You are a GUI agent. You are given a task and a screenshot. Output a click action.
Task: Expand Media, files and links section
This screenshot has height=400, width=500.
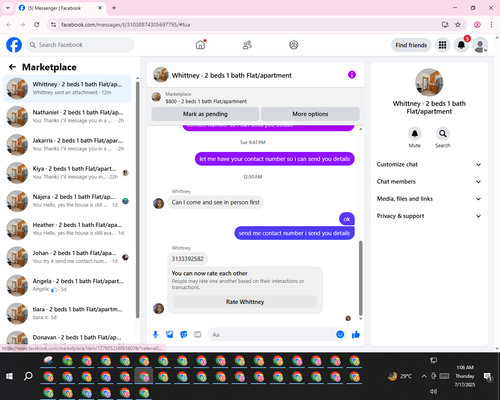(429, 199)
